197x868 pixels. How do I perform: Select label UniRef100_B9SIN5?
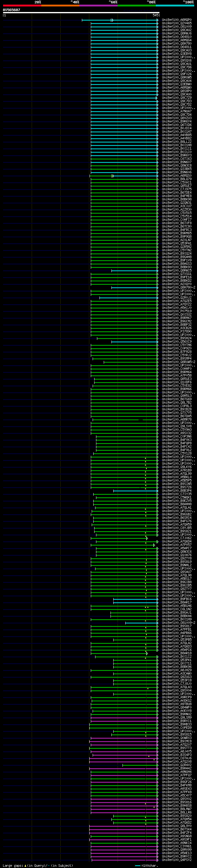tap(177, 484)
